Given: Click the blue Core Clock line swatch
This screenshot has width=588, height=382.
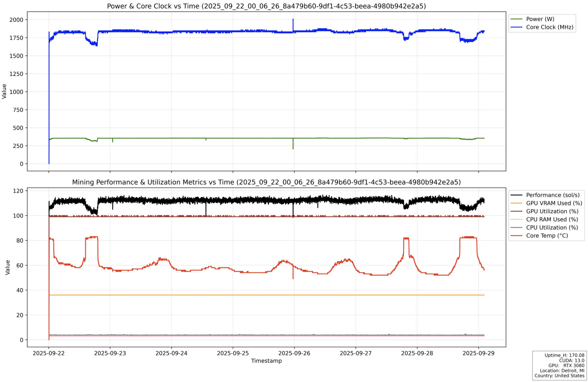Looking at the screenshot, I should [516, 27].
